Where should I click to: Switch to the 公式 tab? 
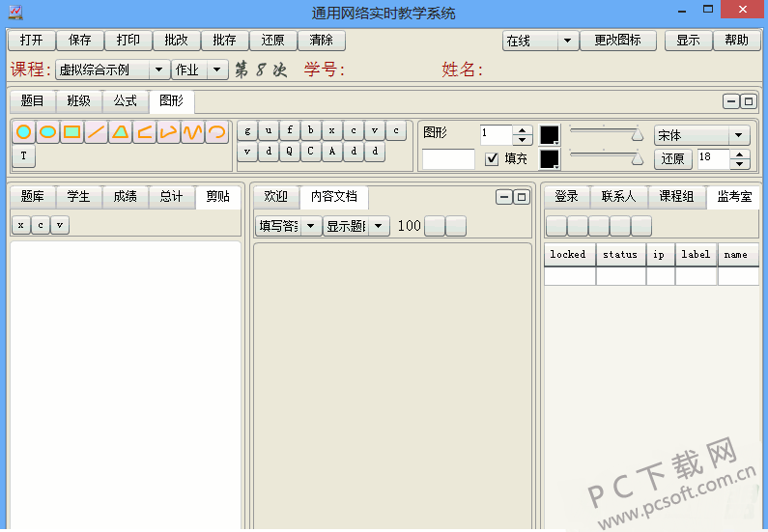(x=125, y=101)
